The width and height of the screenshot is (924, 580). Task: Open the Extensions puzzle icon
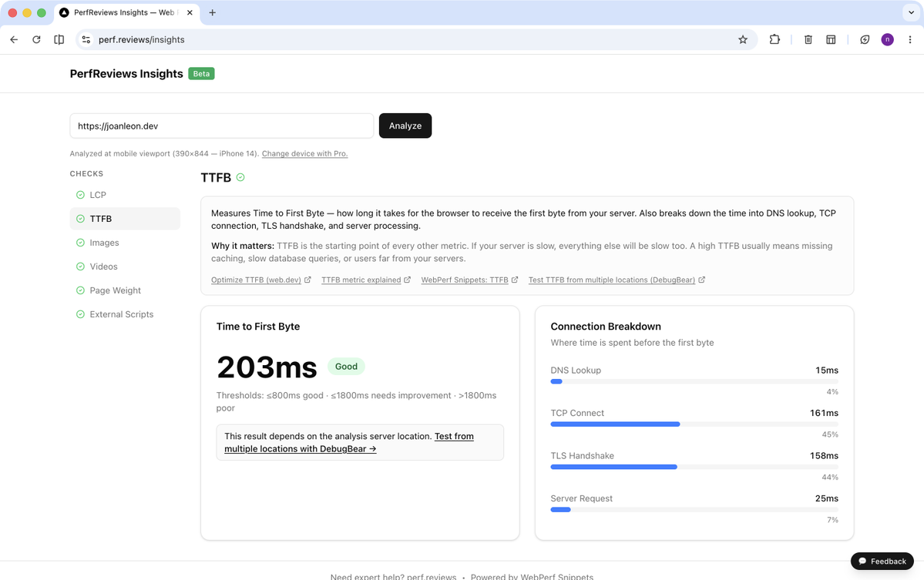pos(774,39)
